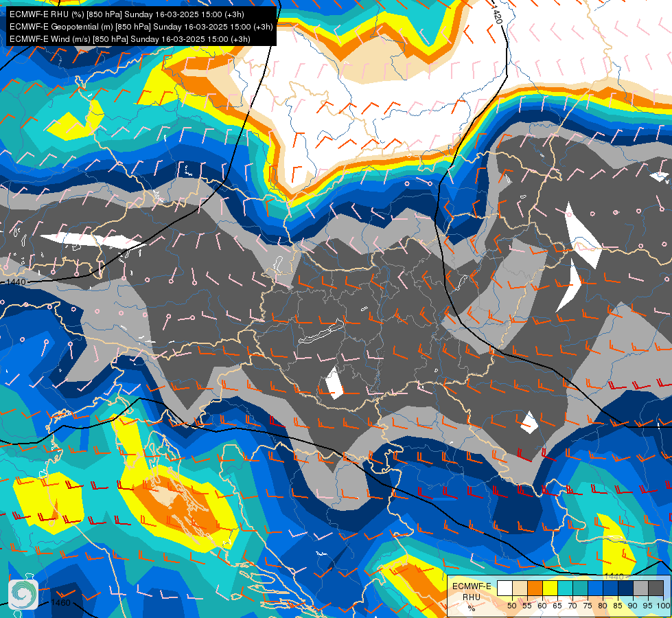Click the '%' unit in the legend
The height and width of the screenshot is (618, 672).
point(472,608)
